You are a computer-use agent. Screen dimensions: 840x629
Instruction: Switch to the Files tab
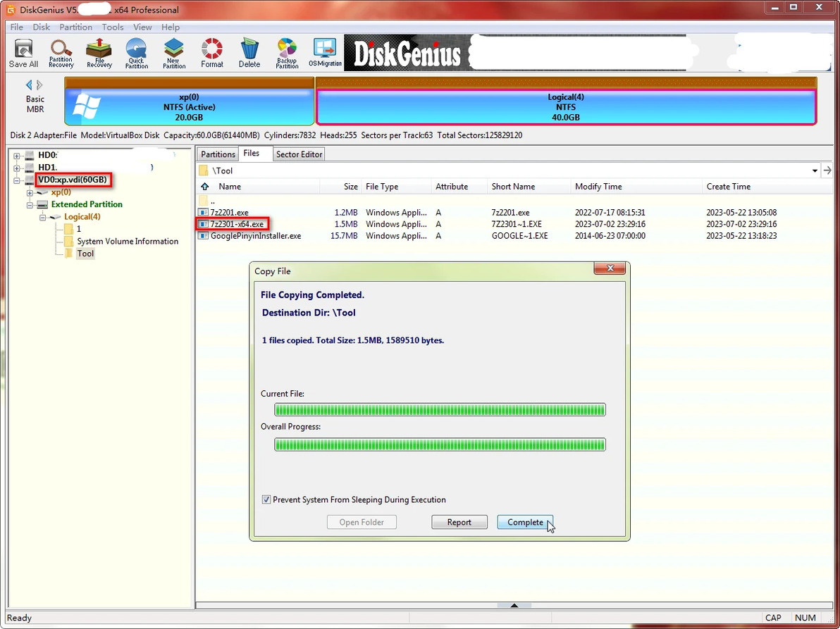point(252,153)
